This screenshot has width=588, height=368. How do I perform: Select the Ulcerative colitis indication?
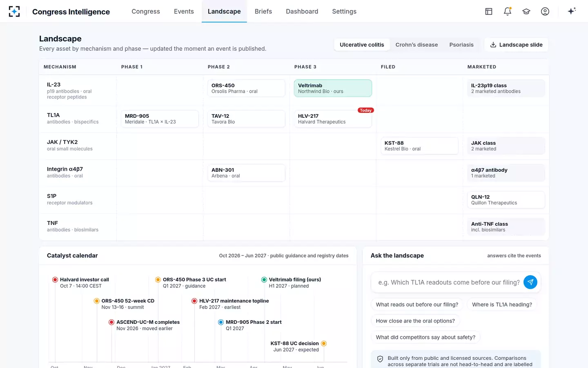click(362, 45)
